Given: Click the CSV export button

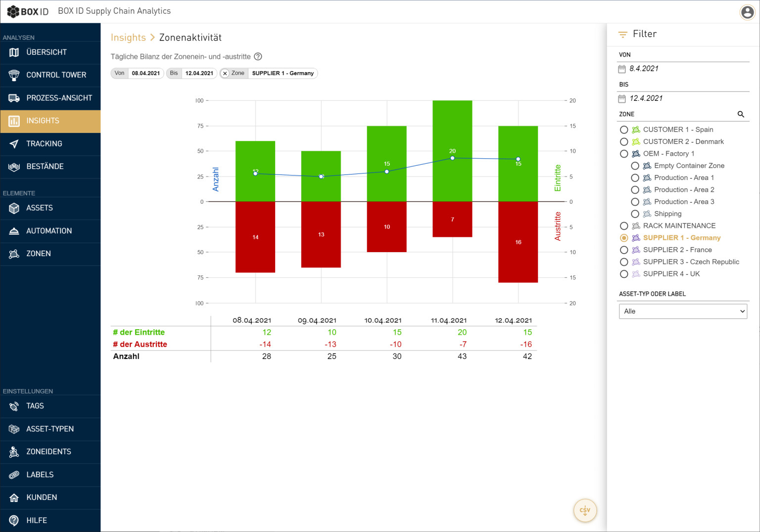Looking at the screenshot, I should tap(585, 510).
